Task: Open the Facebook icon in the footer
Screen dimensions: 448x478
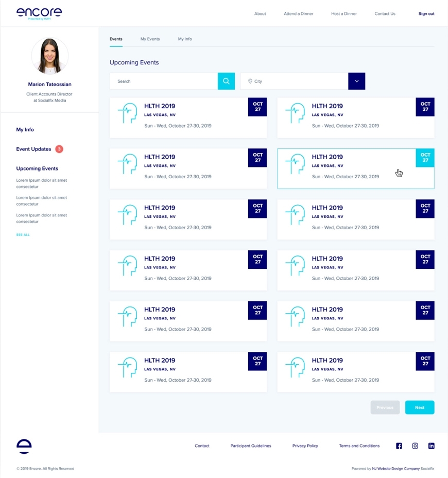Action: [x=399, y=446]
